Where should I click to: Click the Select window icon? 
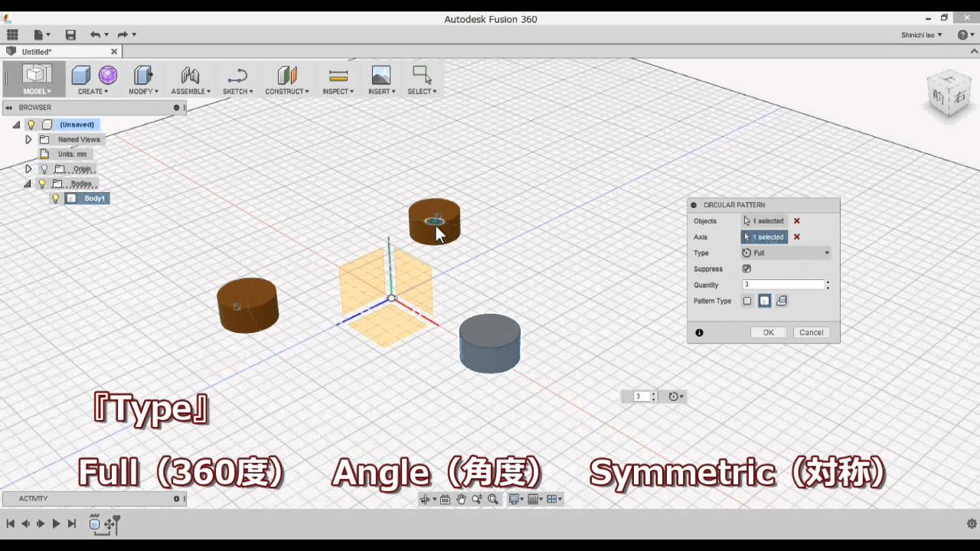[x=422, y=74]
